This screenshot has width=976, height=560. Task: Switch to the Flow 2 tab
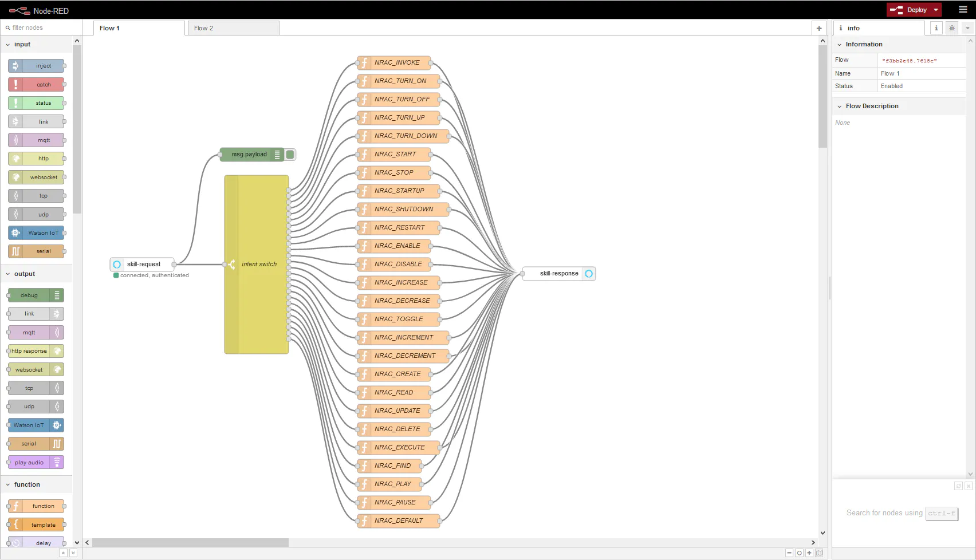click(x=233, y=28)
